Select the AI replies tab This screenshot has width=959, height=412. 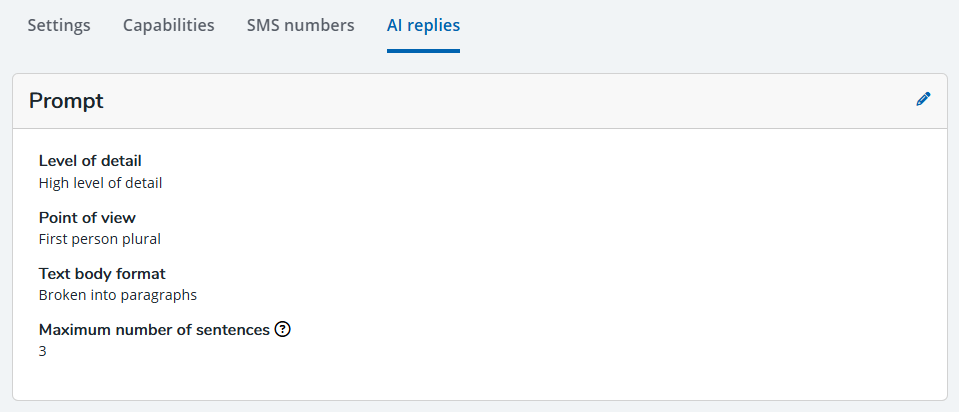(x=423, y=25)
